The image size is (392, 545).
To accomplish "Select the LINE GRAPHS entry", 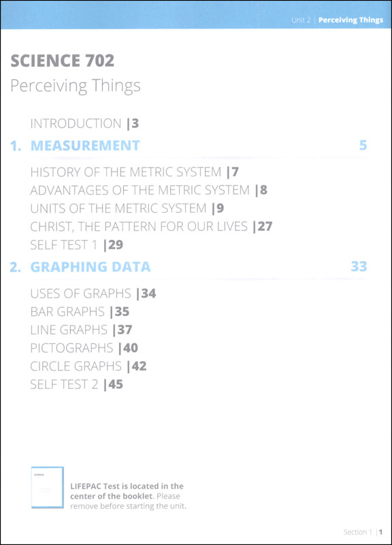I will (x=81, y=330).
